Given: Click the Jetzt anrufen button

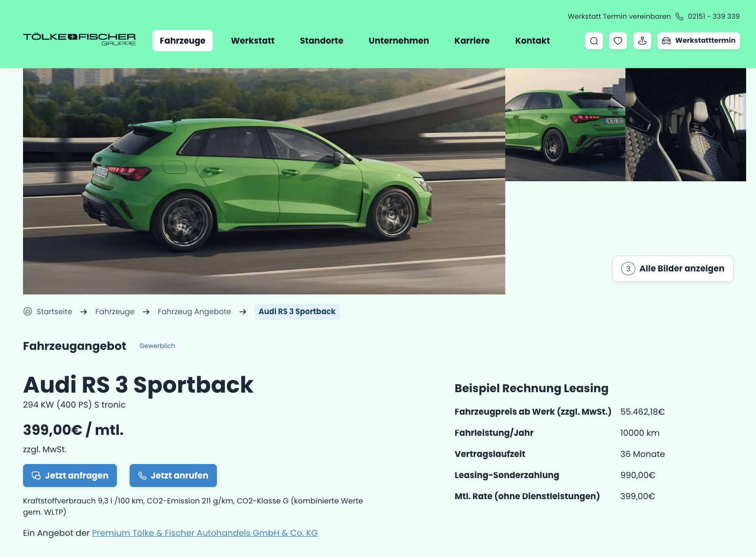Looking at the screenshot, I should click(173, 476).
